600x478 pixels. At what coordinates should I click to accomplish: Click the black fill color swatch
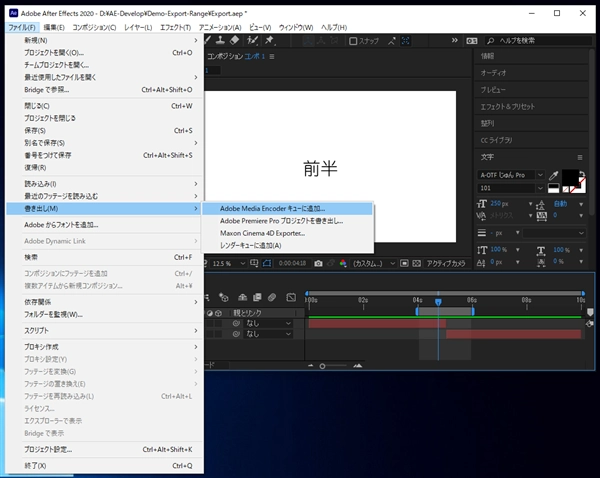pos(570,178)
